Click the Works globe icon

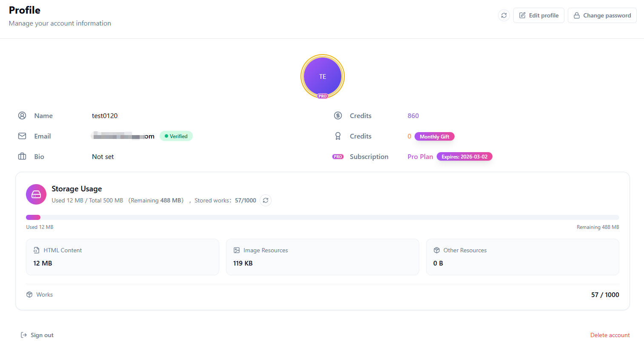point(29,294)
